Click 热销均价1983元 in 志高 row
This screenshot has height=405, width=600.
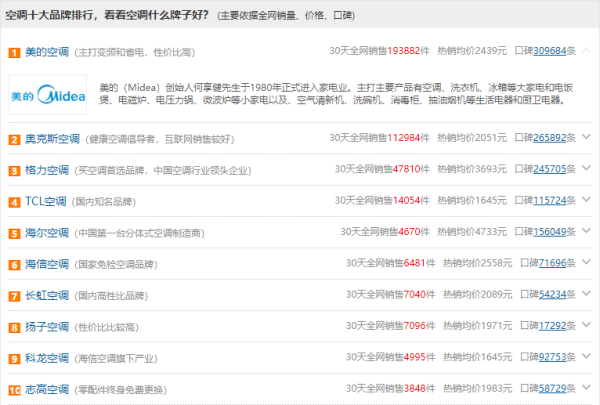point(478,389)
